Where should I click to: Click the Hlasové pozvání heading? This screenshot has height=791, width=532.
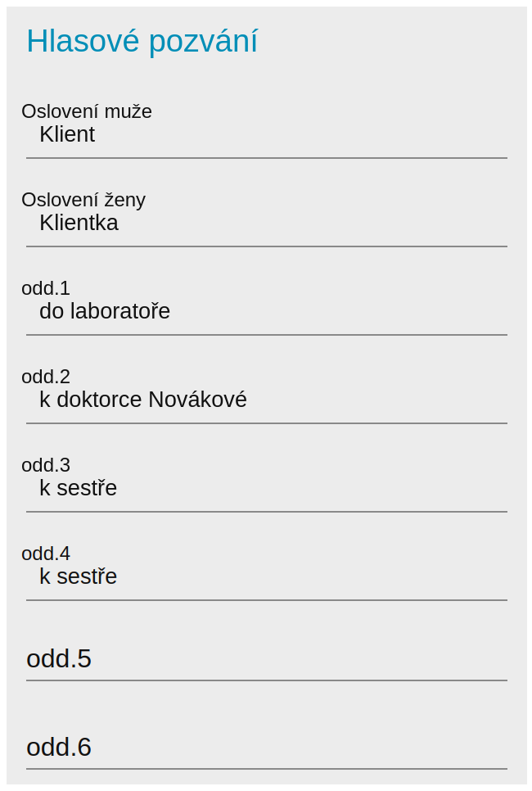pos(142,41)
